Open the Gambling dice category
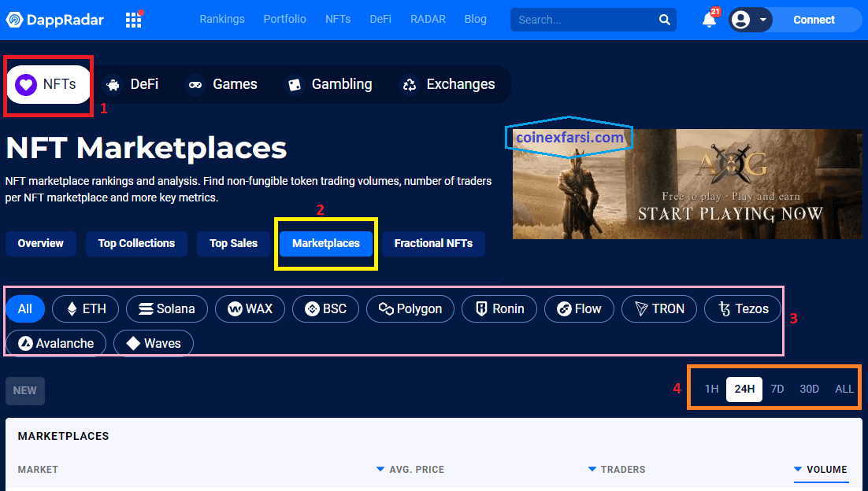868x491 pixels. (328, 84)
